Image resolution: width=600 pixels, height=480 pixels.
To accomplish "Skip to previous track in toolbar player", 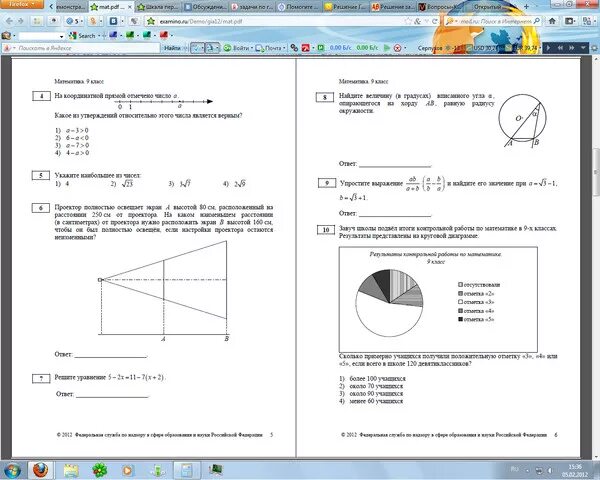I will [x=560, y=48].
